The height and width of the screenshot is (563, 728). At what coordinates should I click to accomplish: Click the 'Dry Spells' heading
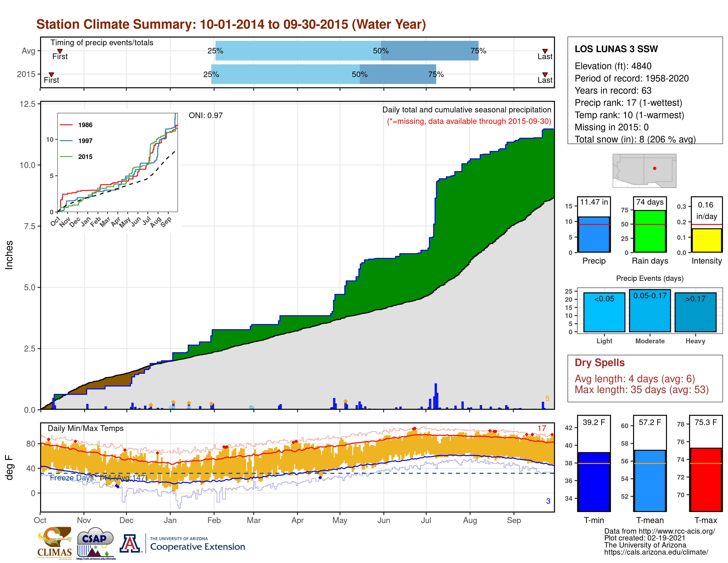pyautogui.click(x=600, y=363)
